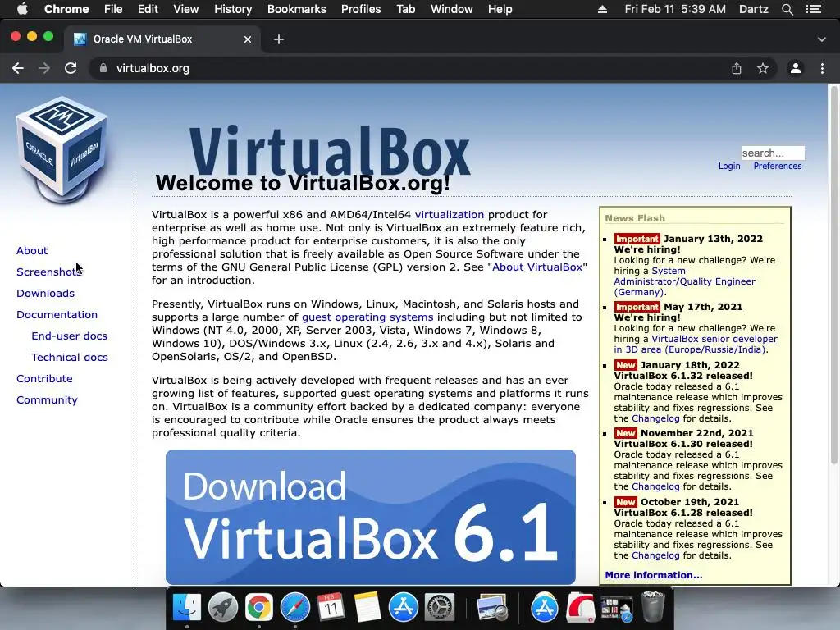Open the Apple menu
Image resolution: width=840 pixels, height=630 pixels.
(x=22, y=9)
